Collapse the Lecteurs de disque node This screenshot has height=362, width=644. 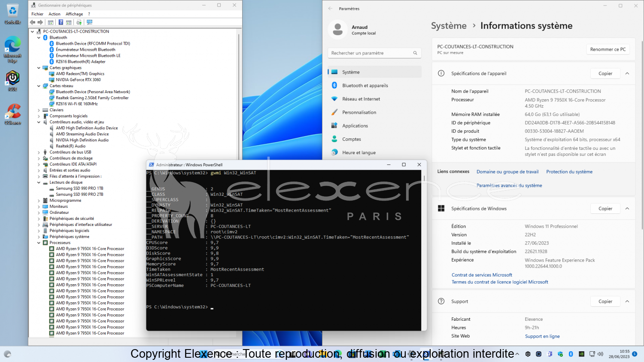(39, 183)
